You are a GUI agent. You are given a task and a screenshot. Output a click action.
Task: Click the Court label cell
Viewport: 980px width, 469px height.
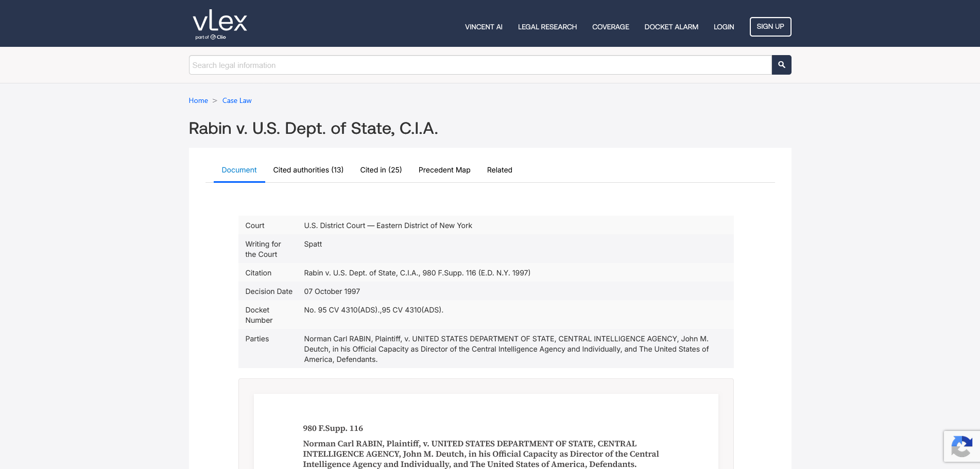pos(254,225)
